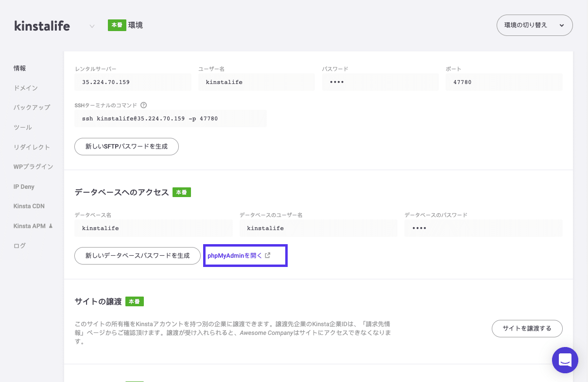This screenshot has height=382, width=588.
Task: View ログ in the sidebar
Action: click(x=19, y=246)
